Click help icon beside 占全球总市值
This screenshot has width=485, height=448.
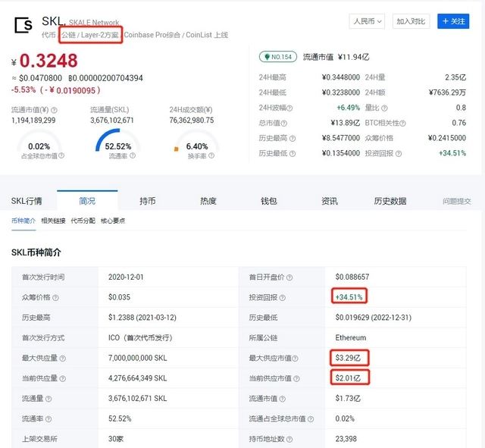tap(61, 155)
